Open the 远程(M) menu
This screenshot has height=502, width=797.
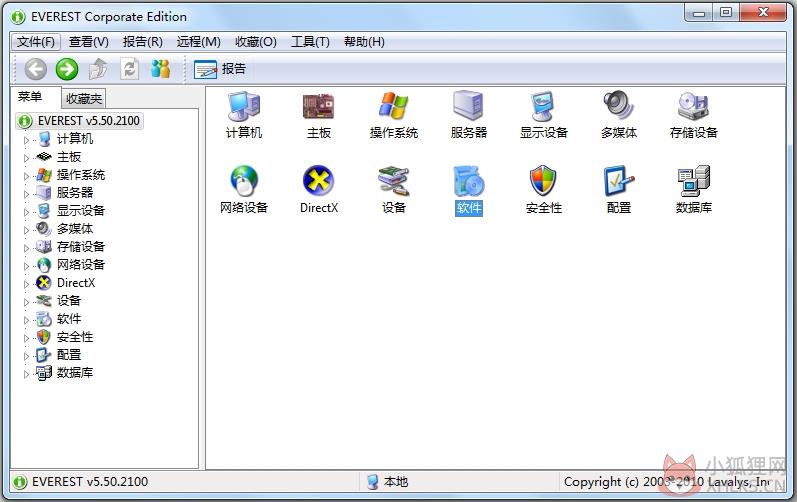click(199, 42)
